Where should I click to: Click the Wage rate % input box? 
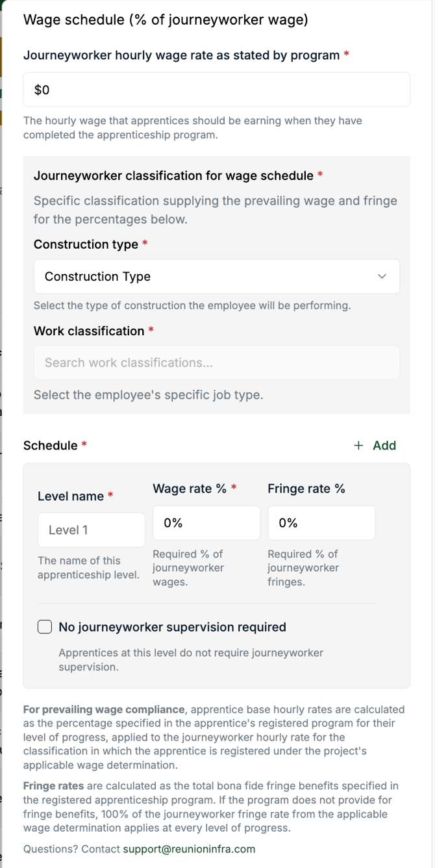tap(206, 523)
